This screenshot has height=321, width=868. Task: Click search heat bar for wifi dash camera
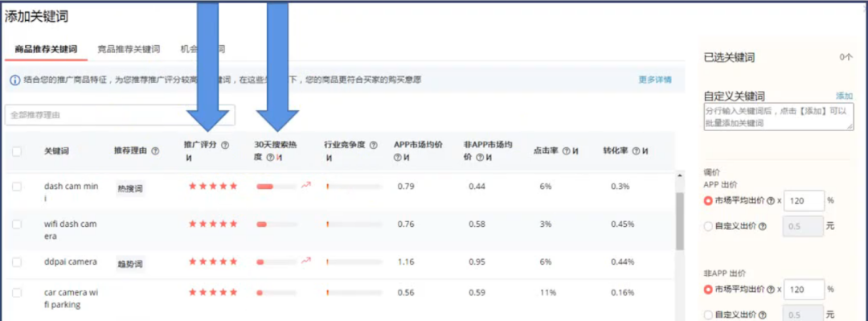(x=276, y=224)
